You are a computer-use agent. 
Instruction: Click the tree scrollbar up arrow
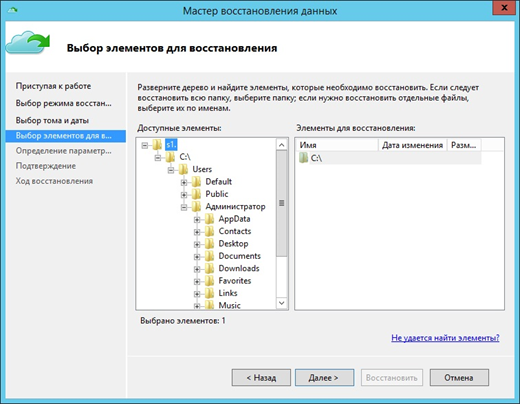click(x=282, y=145)
